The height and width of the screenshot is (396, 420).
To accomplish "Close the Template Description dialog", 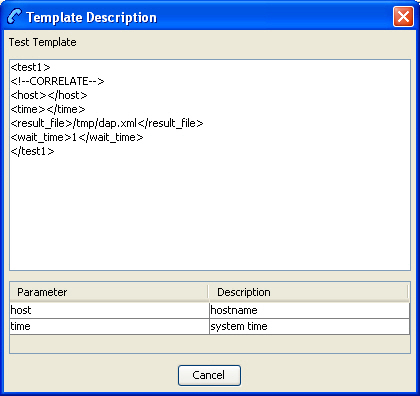I will (403, 17).
